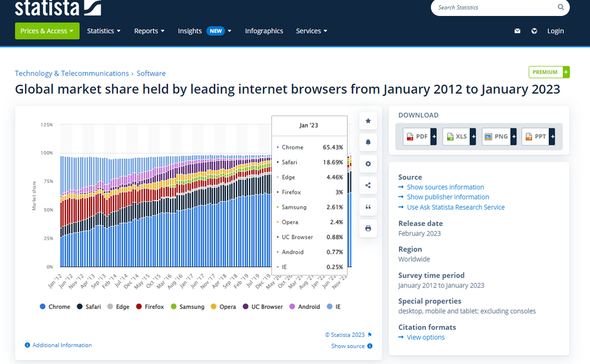Download chart as PNG
The height and width of the screenshot is (364, 590).
[x=499, y=137]
